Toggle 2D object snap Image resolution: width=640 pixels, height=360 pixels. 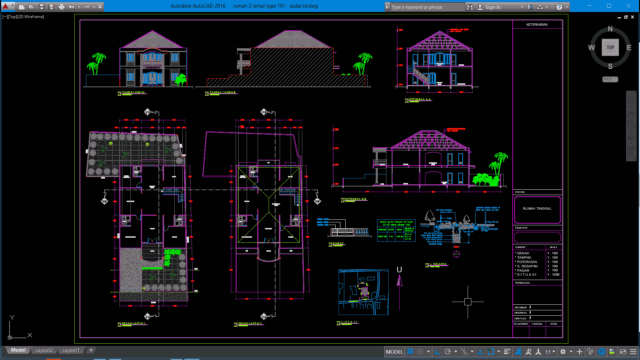coord(491,352)
